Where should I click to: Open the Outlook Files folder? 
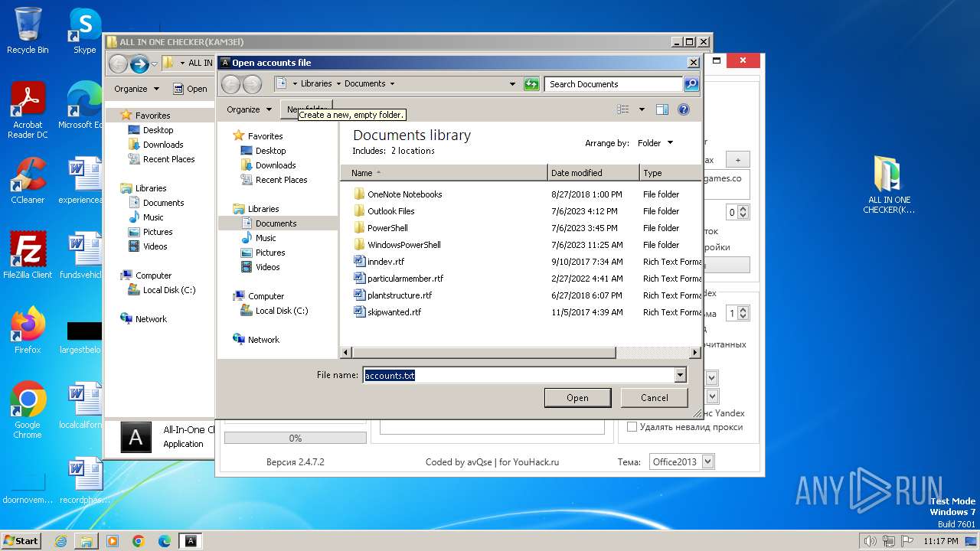pos(390,211)
